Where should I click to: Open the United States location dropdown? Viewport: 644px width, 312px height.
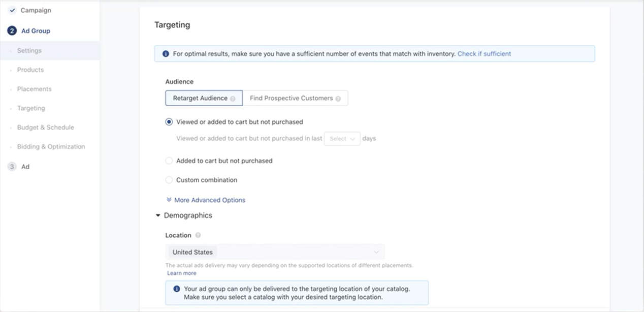point(376,252)
